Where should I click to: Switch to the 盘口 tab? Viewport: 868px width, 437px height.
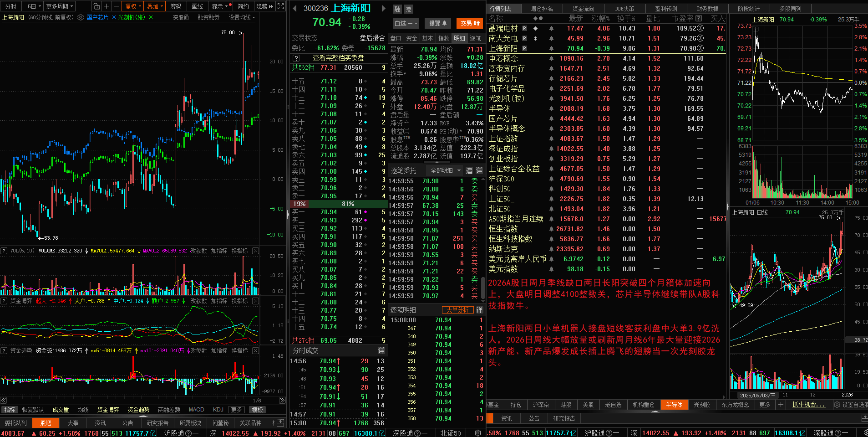coord(396,38)
